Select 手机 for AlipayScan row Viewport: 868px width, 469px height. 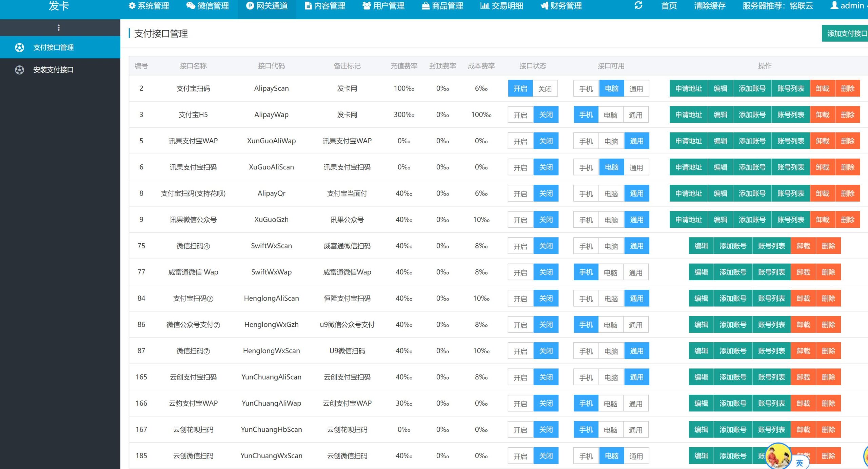point(586,88)
